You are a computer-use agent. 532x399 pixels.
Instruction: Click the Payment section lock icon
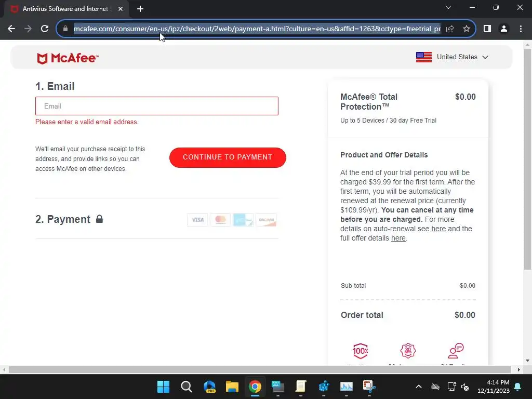pos(99,219)
